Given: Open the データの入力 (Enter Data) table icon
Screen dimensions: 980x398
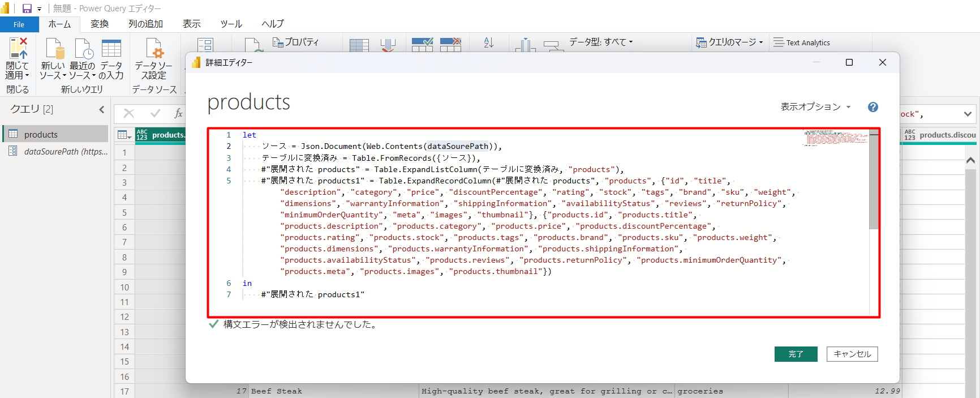Looking at the screenshot, I should tap(111, 49).
